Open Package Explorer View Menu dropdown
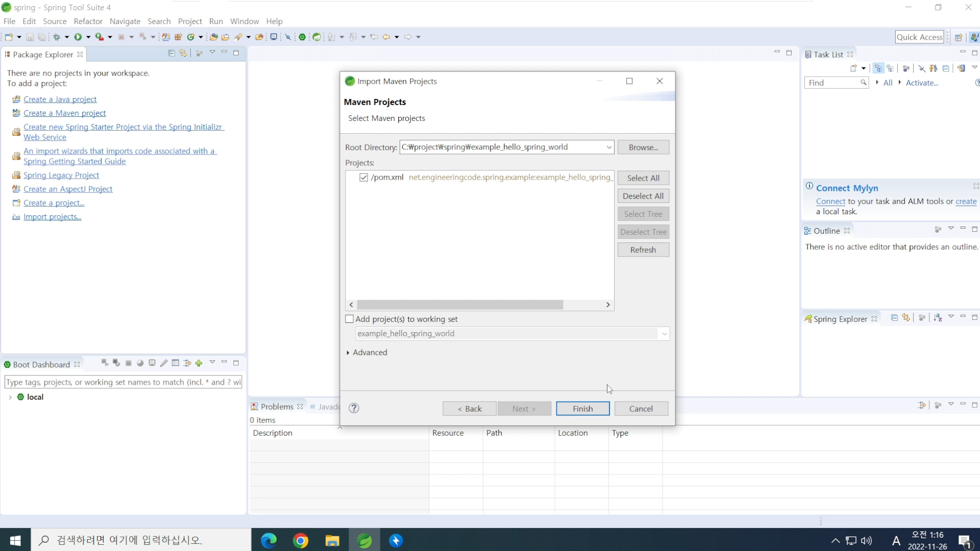The height and width of the screenshot is (551, 980). 212,53
